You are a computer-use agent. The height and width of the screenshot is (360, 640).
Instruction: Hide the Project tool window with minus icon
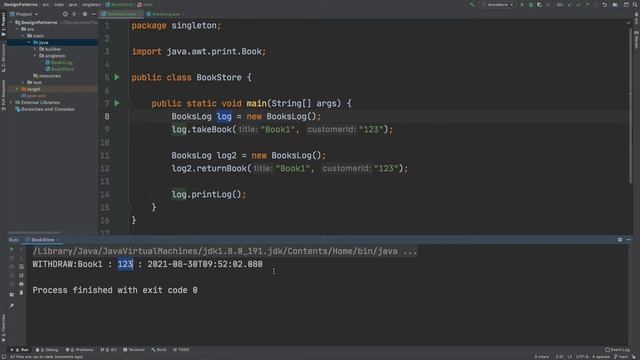tap(93, 14)
